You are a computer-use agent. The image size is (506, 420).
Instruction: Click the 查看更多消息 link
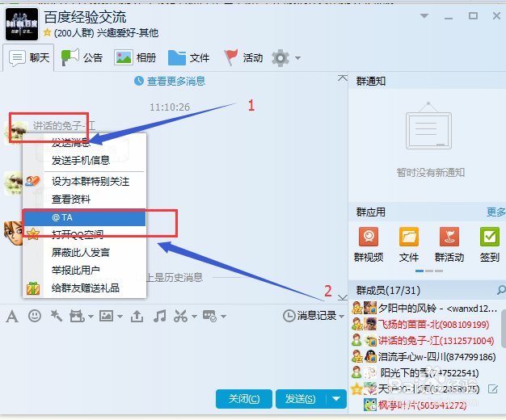coord(176,81)
